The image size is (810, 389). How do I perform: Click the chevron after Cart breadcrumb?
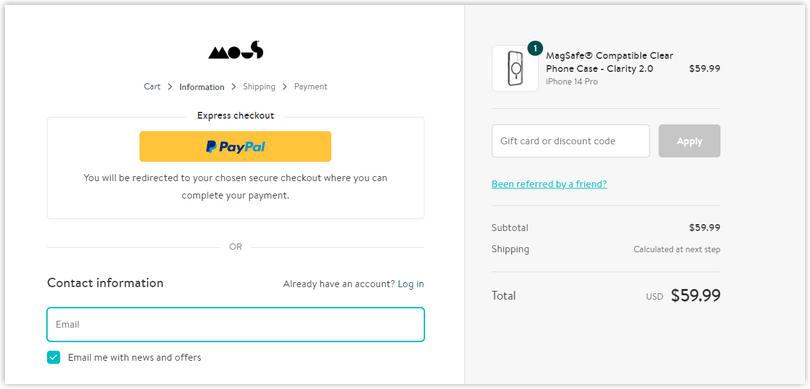coord(170,87)
